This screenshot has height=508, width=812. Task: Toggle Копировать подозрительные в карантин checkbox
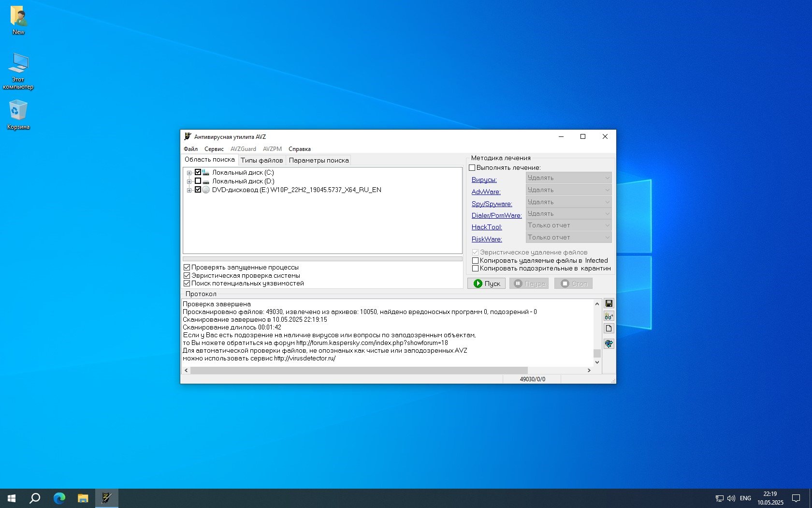(x=475, y=269)
